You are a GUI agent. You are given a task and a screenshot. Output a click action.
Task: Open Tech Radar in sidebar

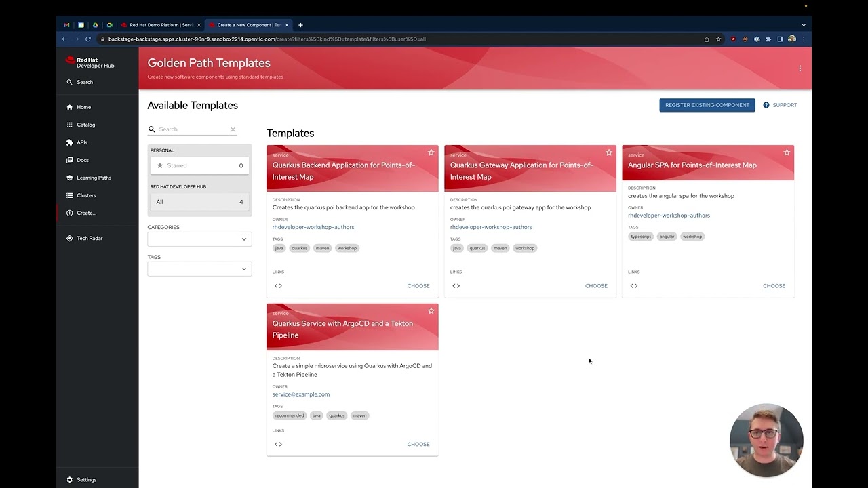coord(90,238)
